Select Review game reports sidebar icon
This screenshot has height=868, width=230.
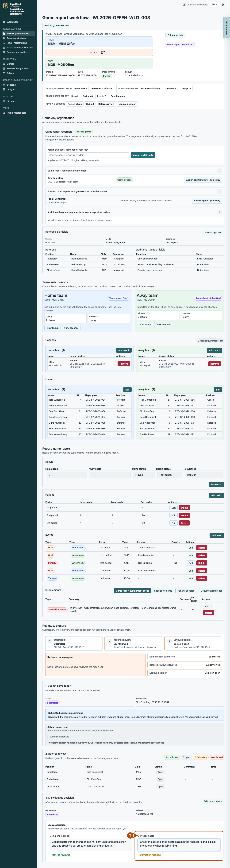coord(4,34)
